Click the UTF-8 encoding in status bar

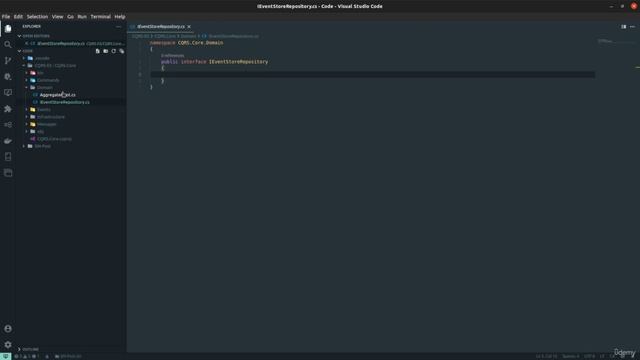click(x=589, y=356)
